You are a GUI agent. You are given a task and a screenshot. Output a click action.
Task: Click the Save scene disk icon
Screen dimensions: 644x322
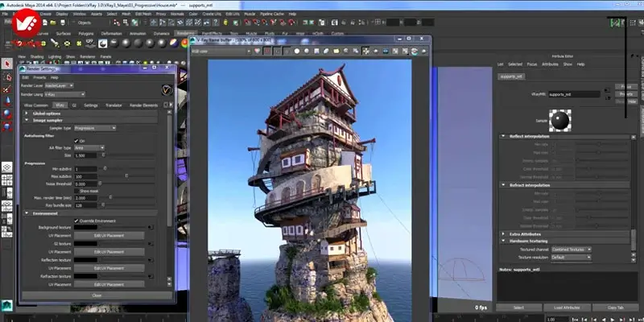(x=63, y=23)
